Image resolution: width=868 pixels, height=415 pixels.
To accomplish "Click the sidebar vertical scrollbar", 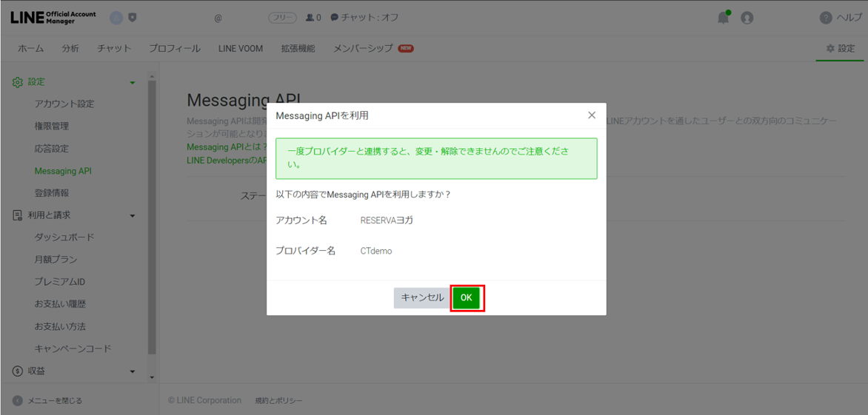I will point(152,222).
